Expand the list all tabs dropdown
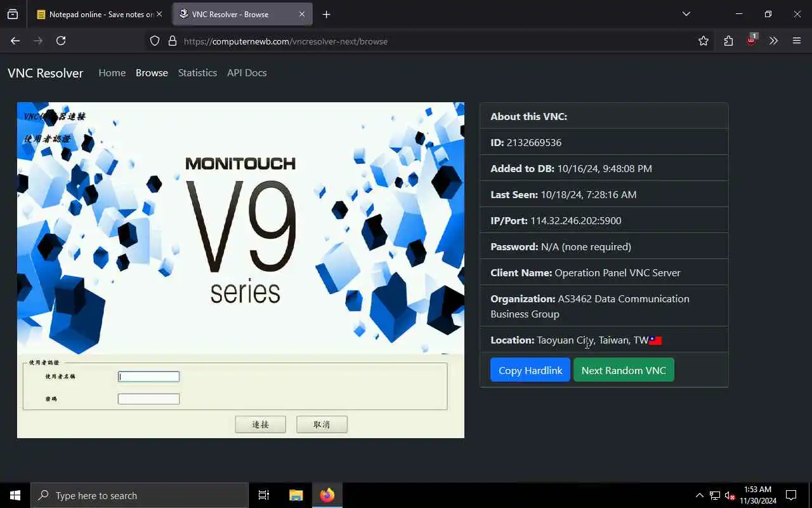This screenshot has height=508, width=812. click(686, 14)
